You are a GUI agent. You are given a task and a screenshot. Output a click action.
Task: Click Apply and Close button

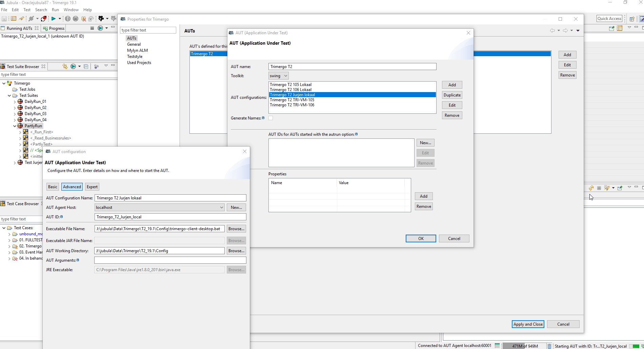(x=528, y=324)
